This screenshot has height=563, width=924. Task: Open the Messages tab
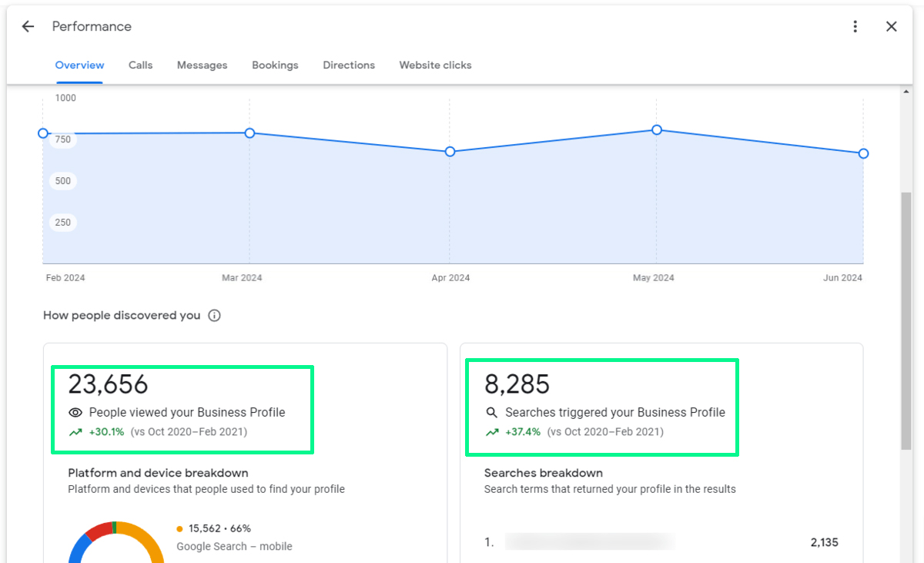coord(202,65)
